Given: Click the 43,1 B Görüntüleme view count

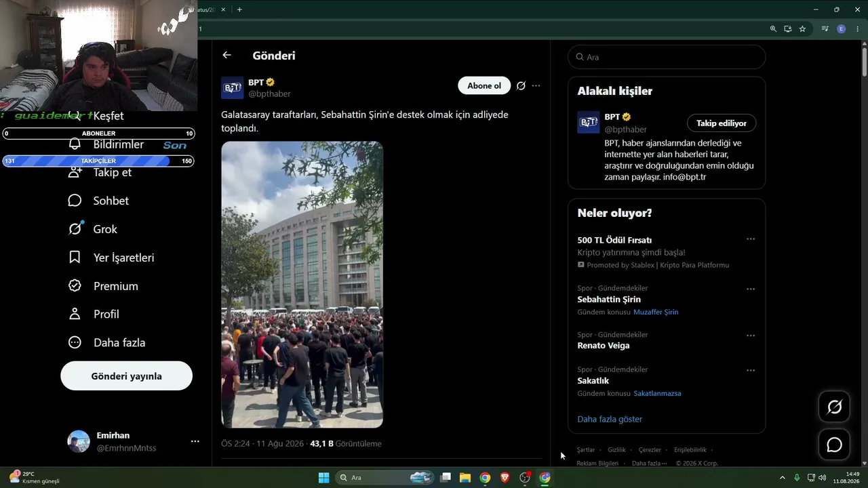Looking at the screenshot, I should click(x=346, y=444).
